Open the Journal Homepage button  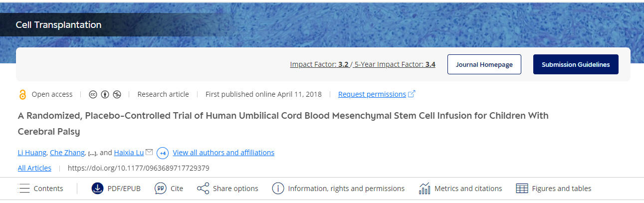click(484, 64)
